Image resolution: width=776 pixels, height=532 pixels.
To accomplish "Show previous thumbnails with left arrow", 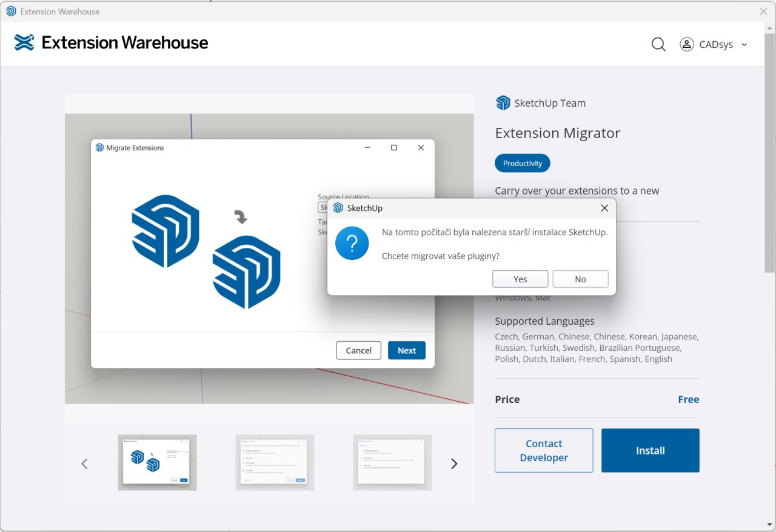I will (85, 464).
